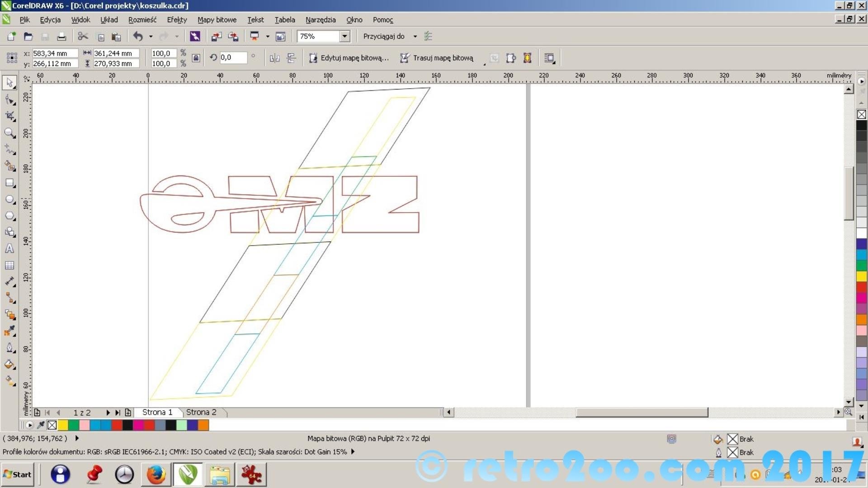Viewport: 868px width, 488px height.
Task: Click the Print icon
Action: point(61,36)
